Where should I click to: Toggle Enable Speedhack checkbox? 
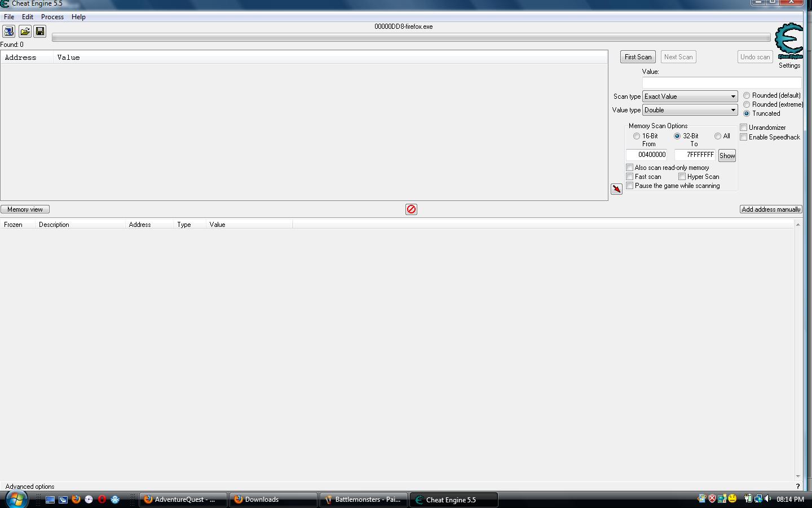[x=744, y=137]
